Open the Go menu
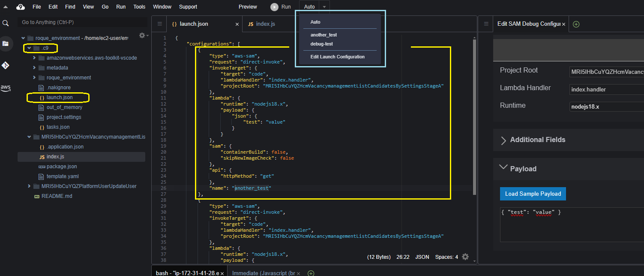This screenshot has height=276, width=644. [105, 7]
